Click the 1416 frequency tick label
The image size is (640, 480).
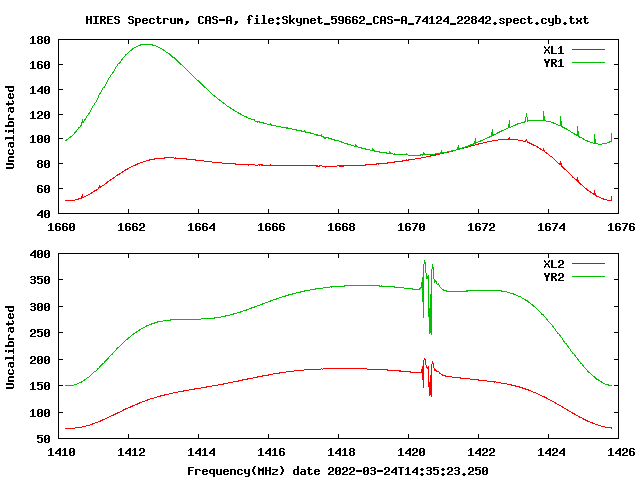pos(271,452)
